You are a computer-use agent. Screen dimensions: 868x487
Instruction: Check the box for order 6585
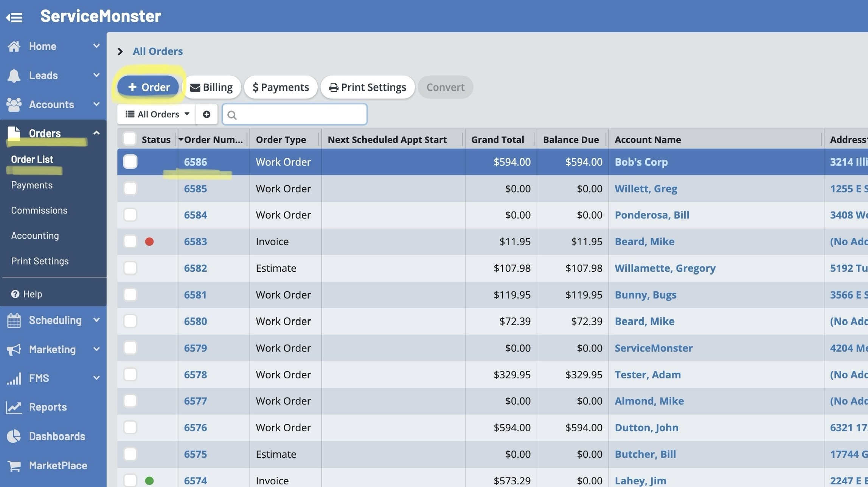[x=130, y=188]
